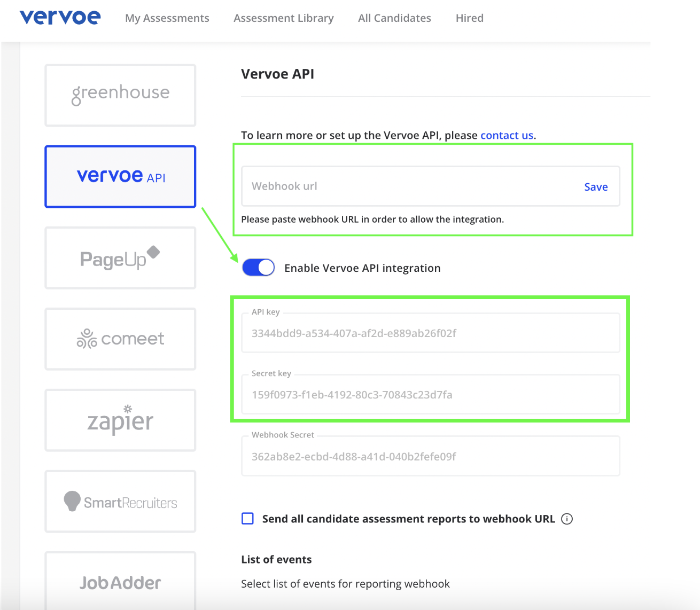700x610 pixels.
Task: Click the Vervoe API heading
Action: tap(277, 74)
